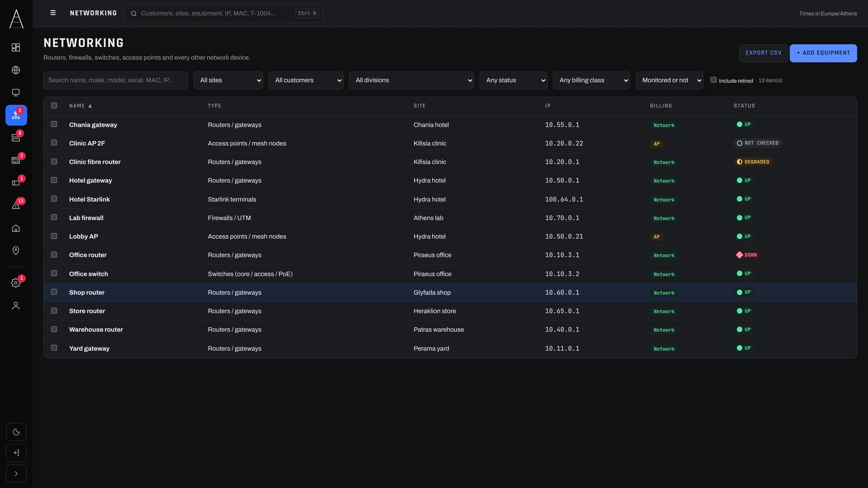Viewport: 868px width, 488px height.
Task: Toggle the select-all checkbox in table header
Action: 54,106
